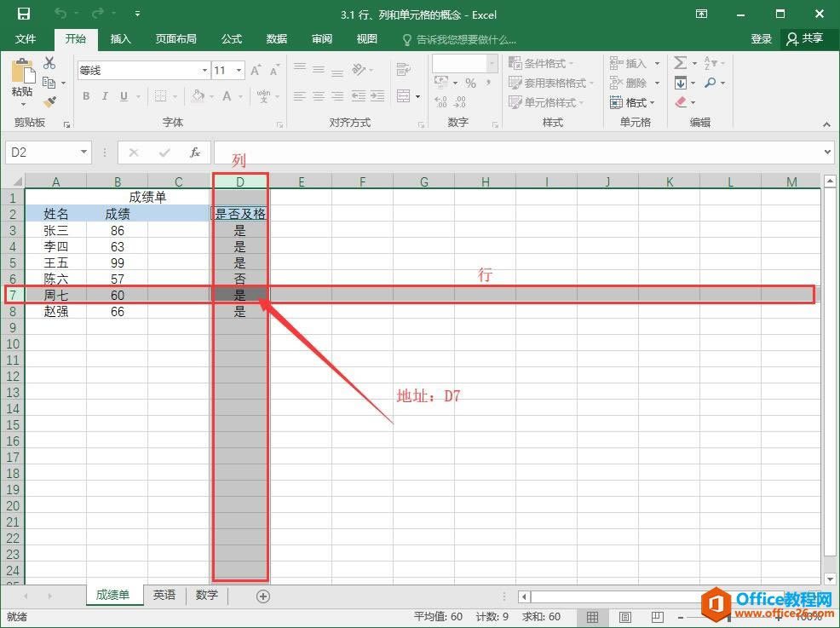Select the fill color bucket icon

196,96
